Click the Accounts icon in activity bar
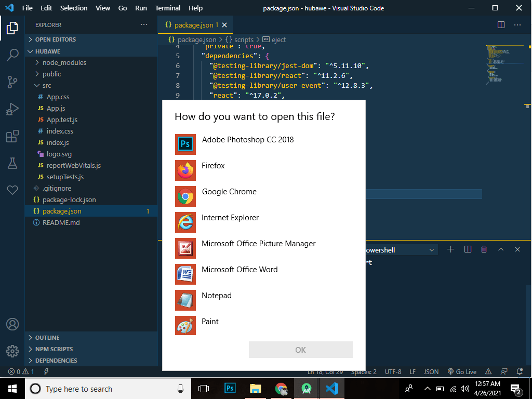The image size is (532, 399). [12, 324]
